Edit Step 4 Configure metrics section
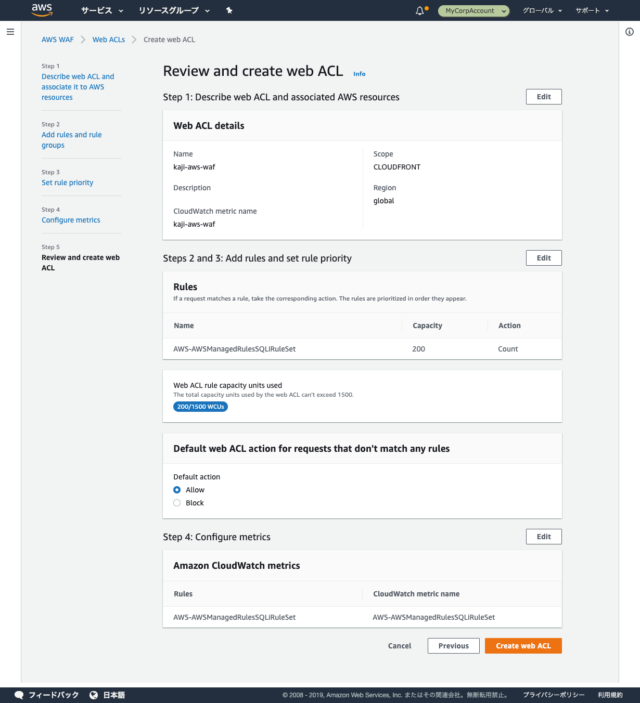 (544, 537)
